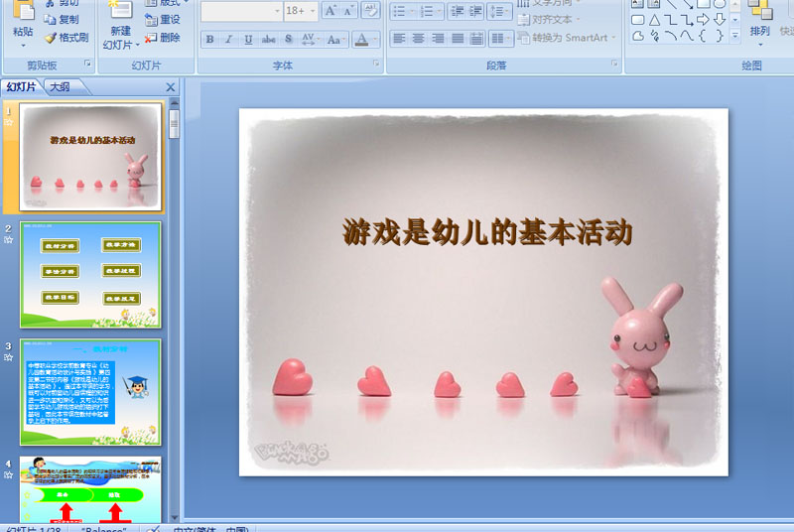Reset slide layout with 重设
The image size is (794, 532).
coord(151,19)
